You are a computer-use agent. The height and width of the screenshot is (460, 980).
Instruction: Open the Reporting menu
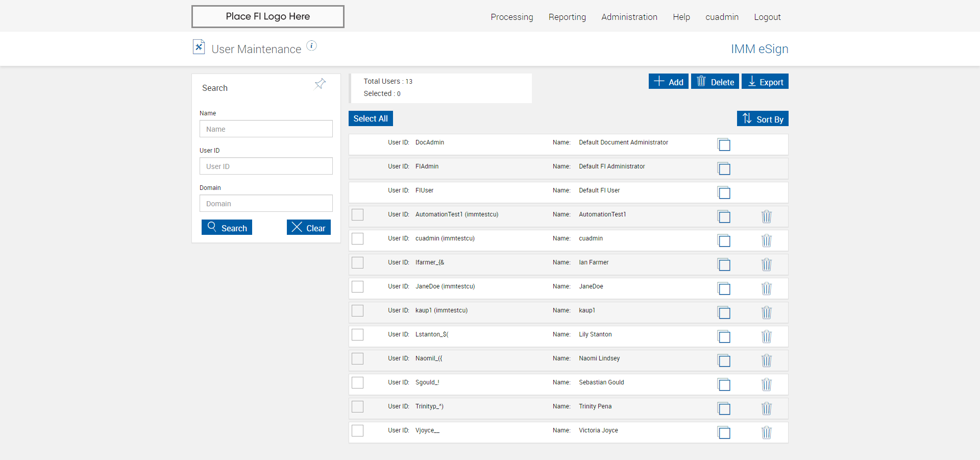(x=567, y=17)
